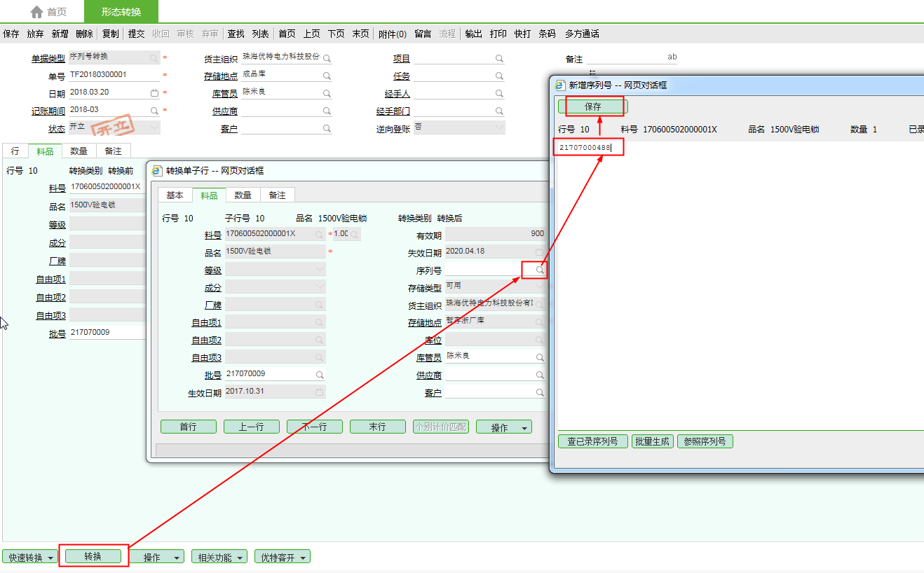The width and height of the screenshot is (924, 573).
Task: Open lookup for 客户 field in dialog
Action: point(540,393)
